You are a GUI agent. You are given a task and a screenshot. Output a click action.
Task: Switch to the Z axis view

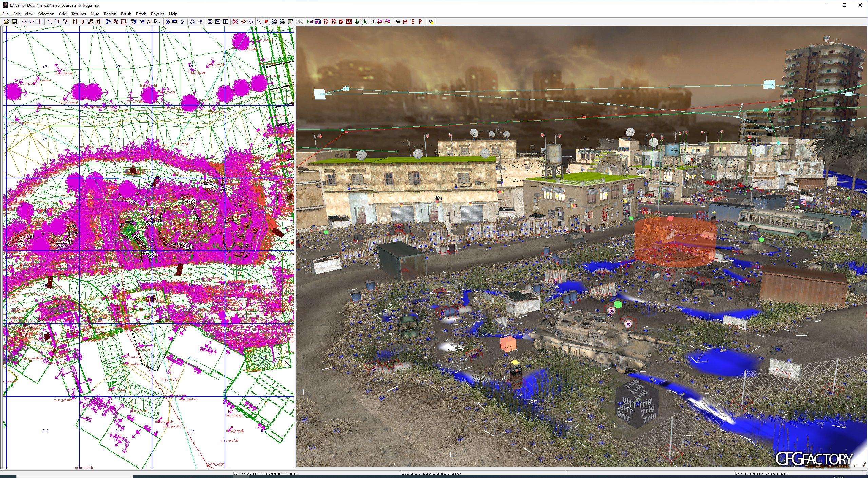(226, 22)
